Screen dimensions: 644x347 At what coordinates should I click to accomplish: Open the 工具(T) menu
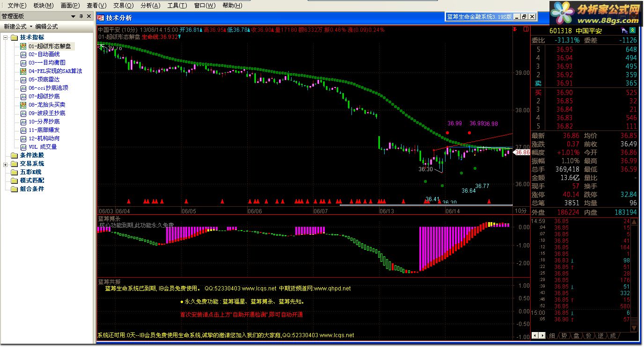pos(177,6)
